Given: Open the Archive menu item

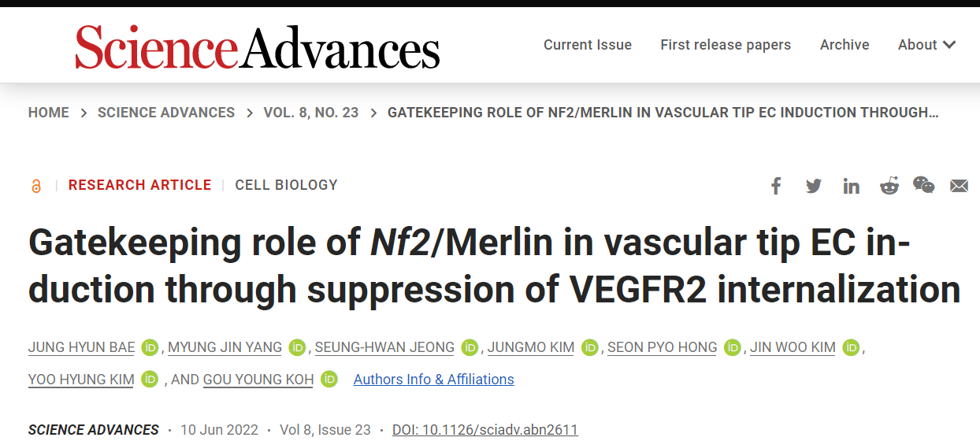Looking at the screenshot, I should point(845,45).
